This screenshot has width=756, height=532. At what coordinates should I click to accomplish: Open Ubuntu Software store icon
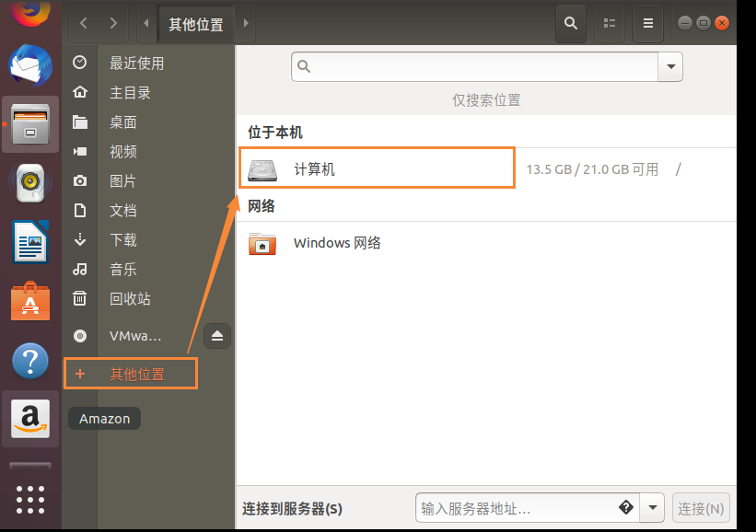(x=30, y=301)
